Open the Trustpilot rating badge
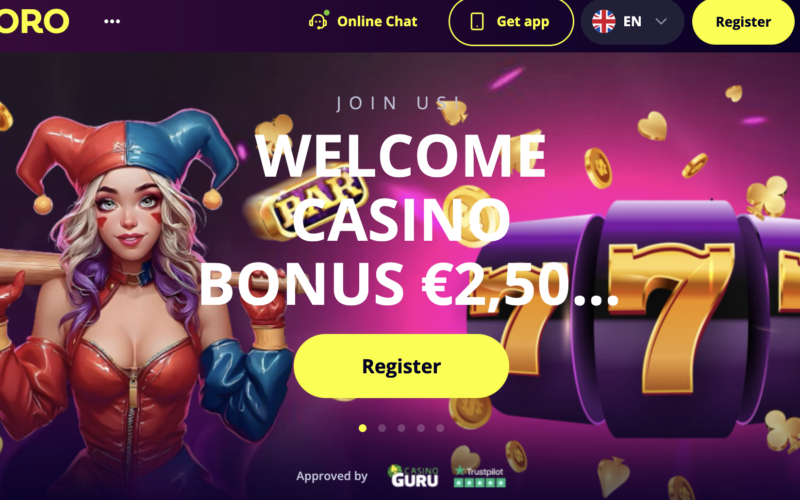This screenshot has height=500, width=800. (x=479, y=476)
